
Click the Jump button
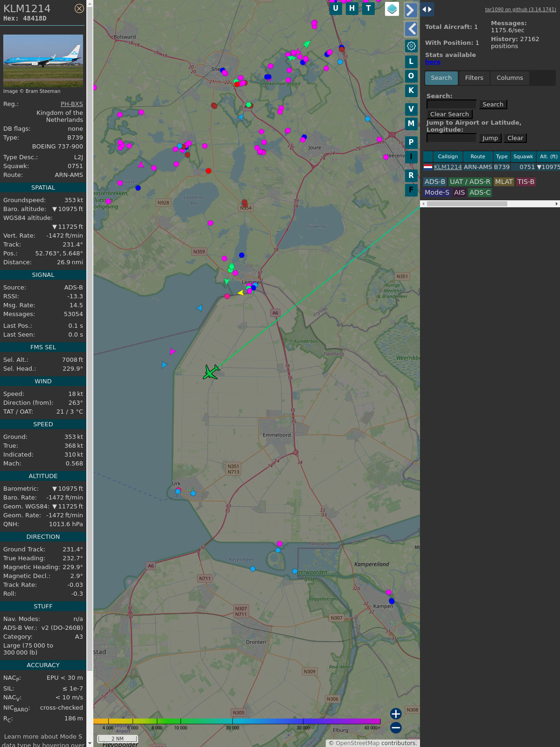tap(490, 138)
